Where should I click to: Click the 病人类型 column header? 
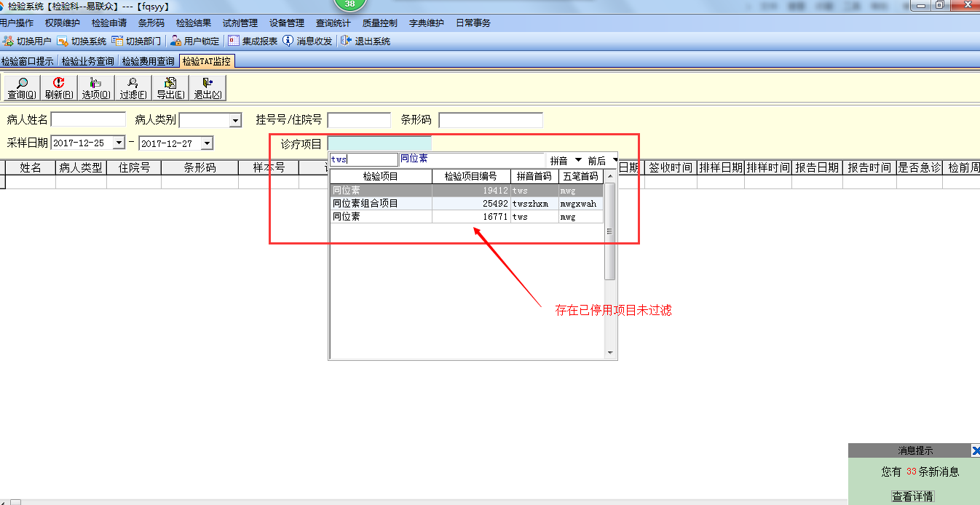coord(81,167)
